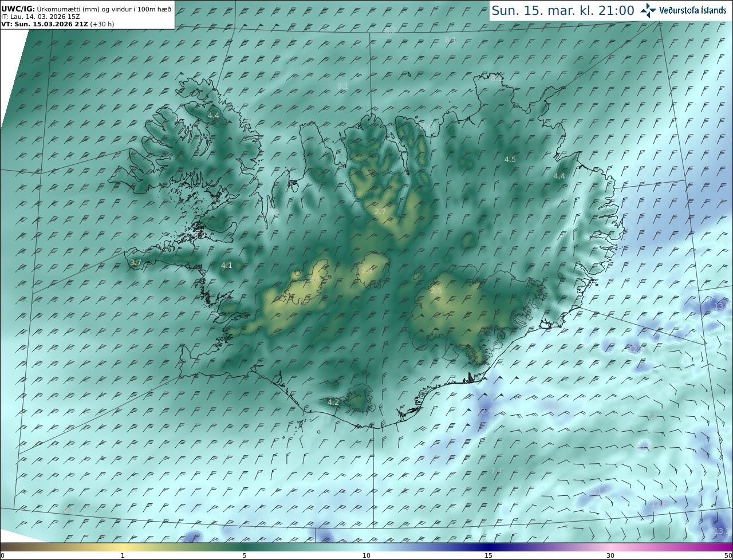Click the 4.1 value on the map

227,266
